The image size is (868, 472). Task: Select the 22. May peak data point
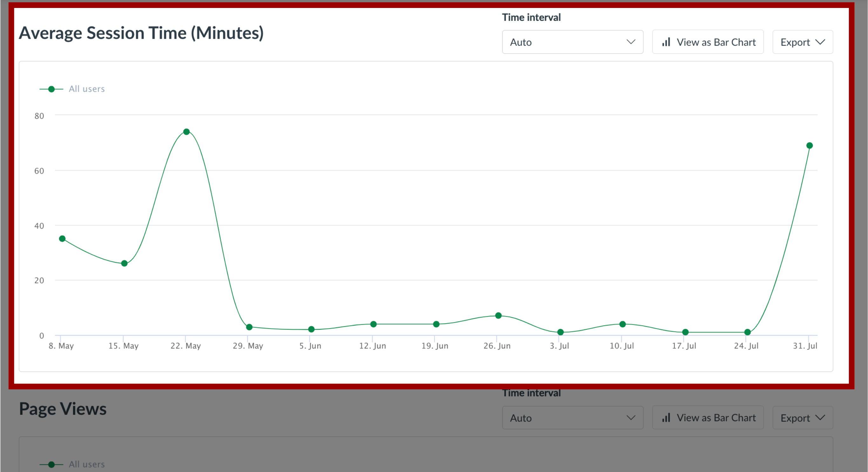[x=186, y=132]
